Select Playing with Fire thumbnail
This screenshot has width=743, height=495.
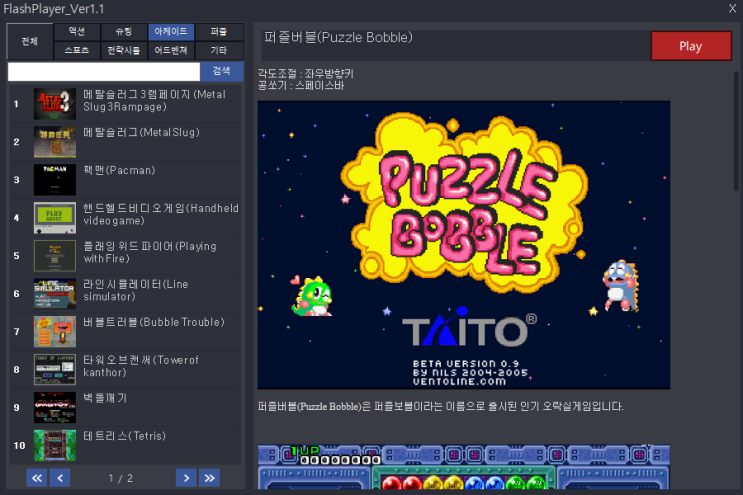[55, 256]
